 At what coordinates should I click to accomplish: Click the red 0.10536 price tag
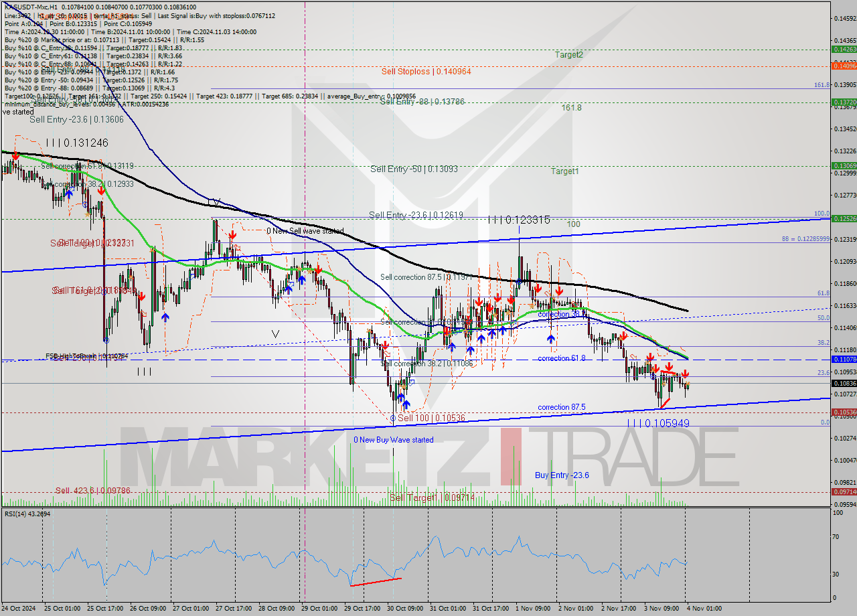point(844,412)
